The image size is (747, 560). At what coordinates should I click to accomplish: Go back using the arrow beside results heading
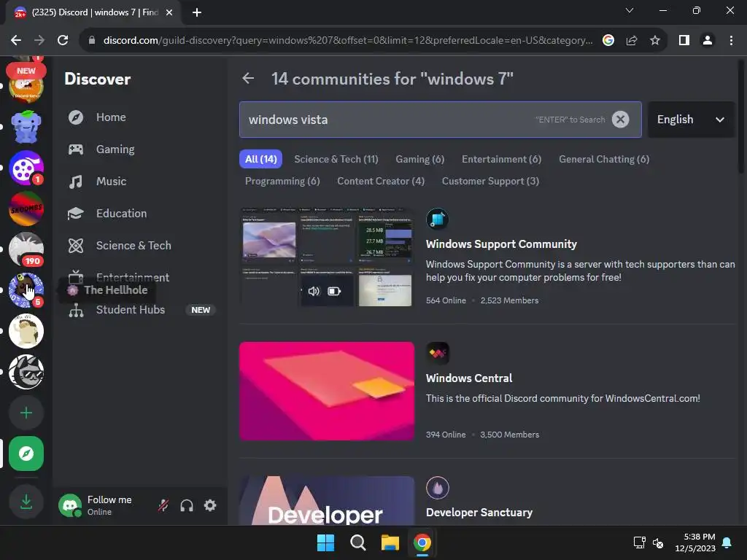(248, 78)
